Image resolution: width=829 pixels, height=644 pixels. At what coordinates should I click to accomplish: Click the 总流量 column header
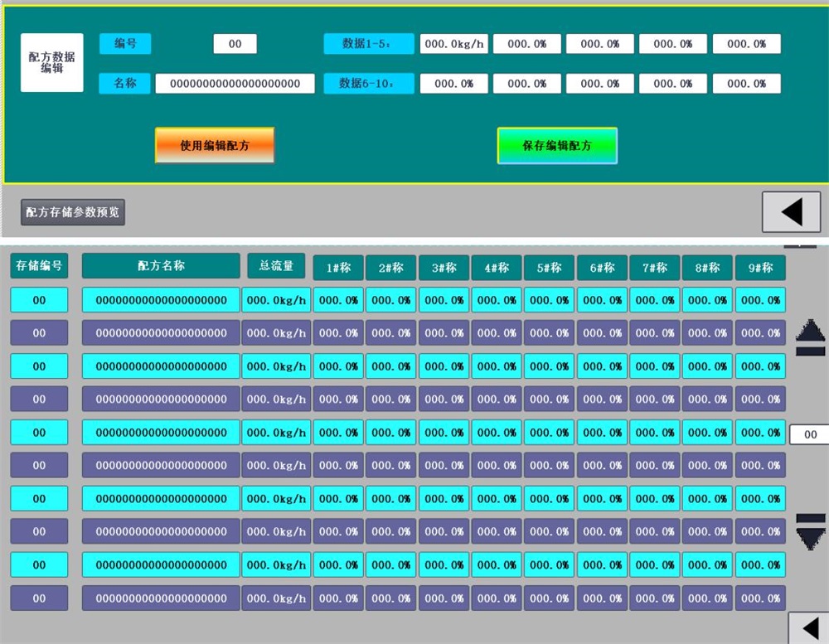point(276,266)
